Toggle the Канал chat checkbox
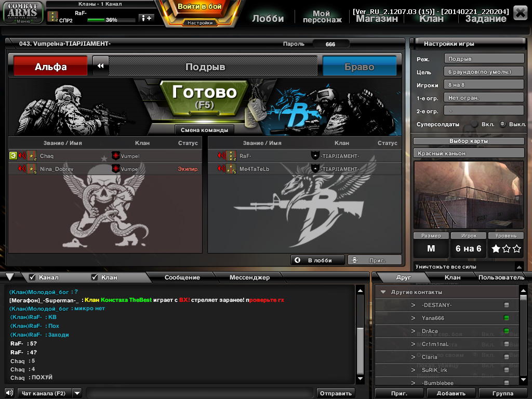The image size is (532, 399). 32,277
